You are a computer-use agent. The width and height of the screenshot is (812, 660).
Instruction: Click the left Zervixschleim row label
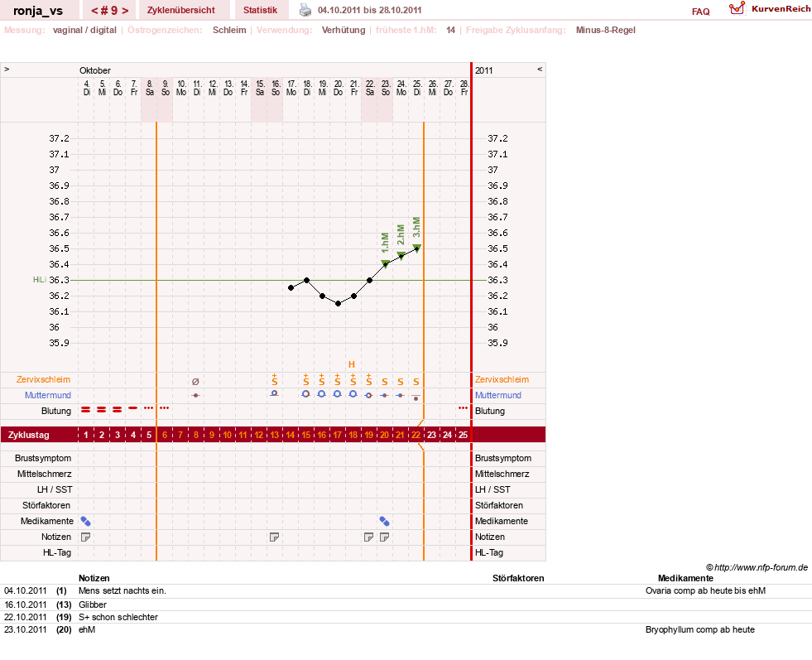click(43, 379)
